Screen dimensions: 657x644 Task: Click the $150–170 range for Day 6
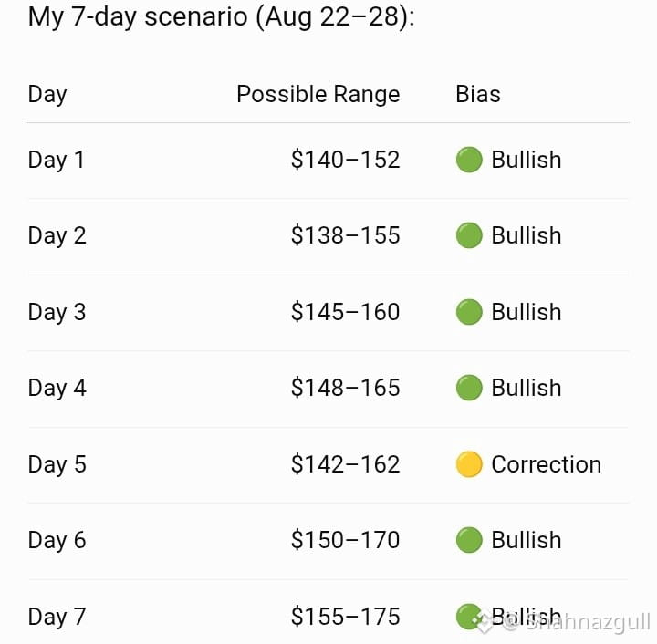345,540
